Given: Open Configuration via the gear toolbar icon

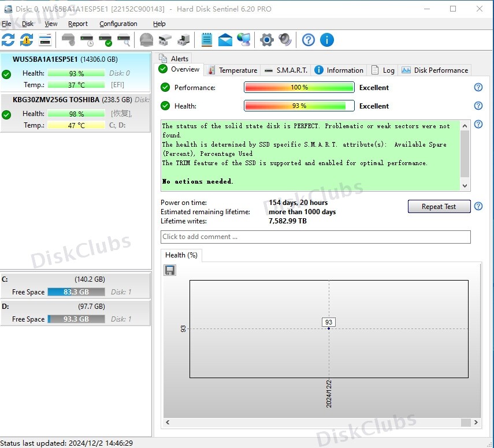Looking at the screenshot, I should tap(266, 40).
